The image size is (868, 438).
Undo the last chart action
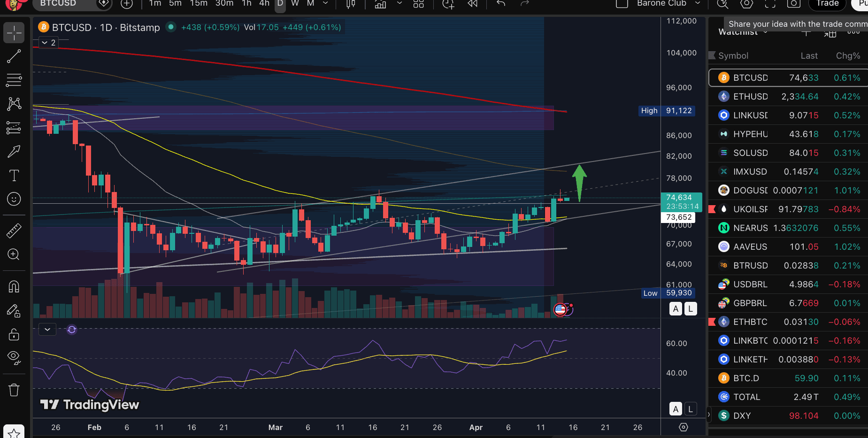[501, 4]
